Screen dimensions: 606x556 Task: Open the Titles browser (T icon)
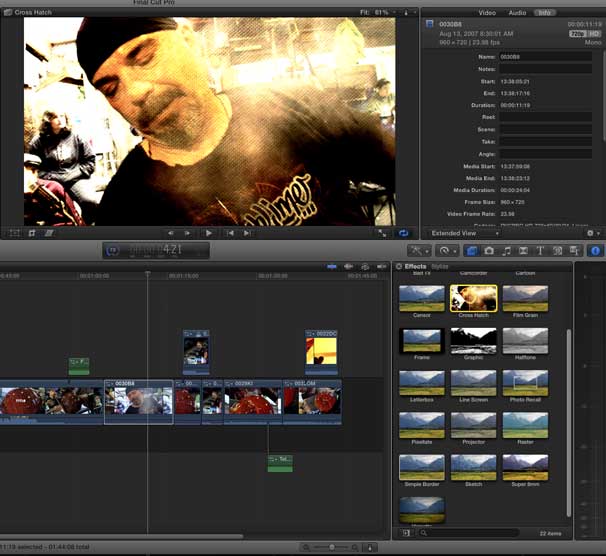click(540, 250)
